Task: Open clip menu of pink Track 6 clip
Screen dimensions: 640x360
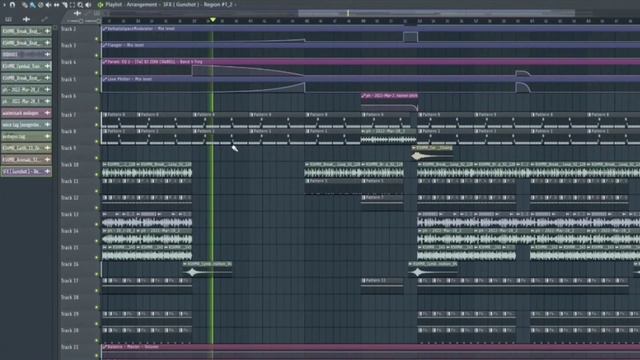Action: click(363, 96)
